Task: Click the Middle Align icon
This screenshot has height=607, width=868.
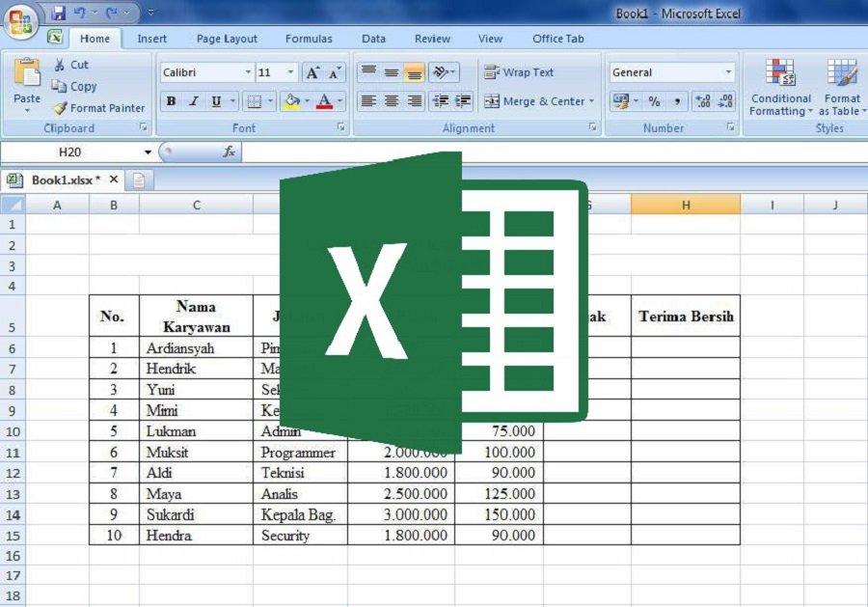Action: 392,72
